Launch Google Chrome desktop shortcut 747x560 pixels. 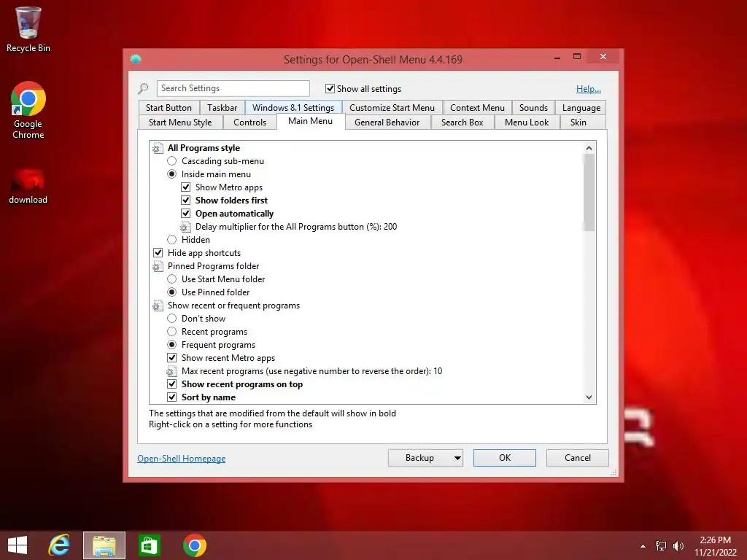tap(28, 110)
